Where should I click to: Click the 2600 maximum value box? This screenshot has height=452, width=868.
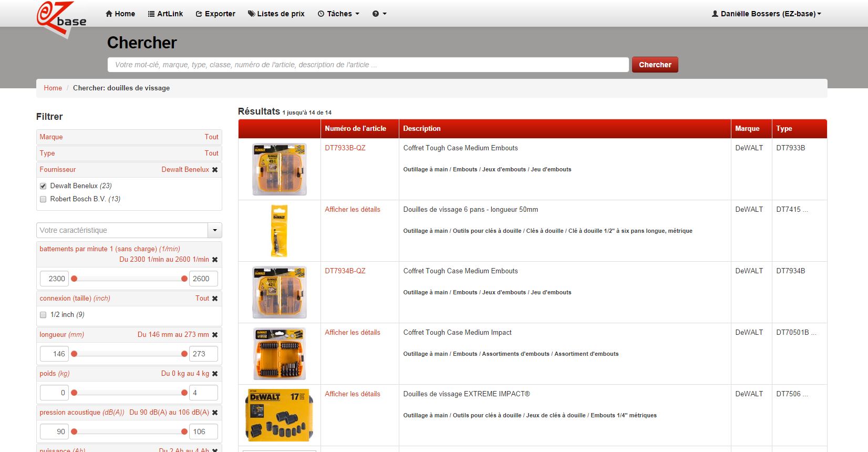203,279
